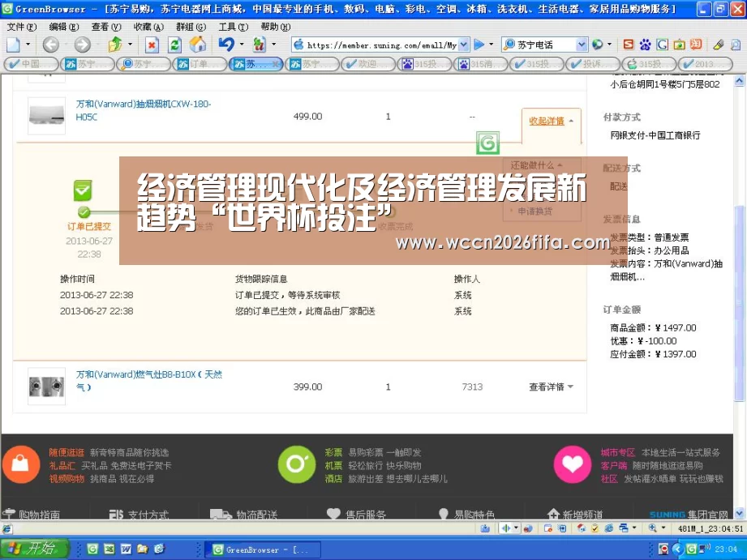
Task: Open the 工具(T) menu
Action: [233, 27]
